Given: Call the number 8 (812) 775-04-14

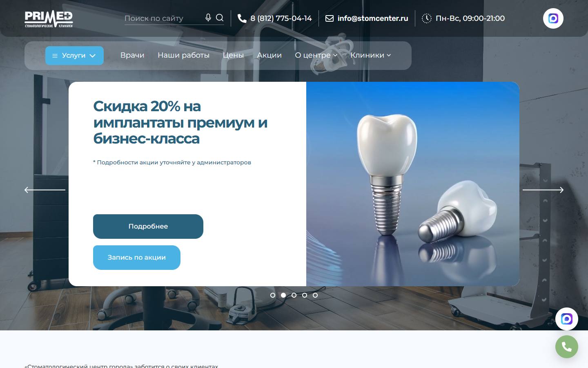Looking at the screenshot, I should tap(281, 18).
